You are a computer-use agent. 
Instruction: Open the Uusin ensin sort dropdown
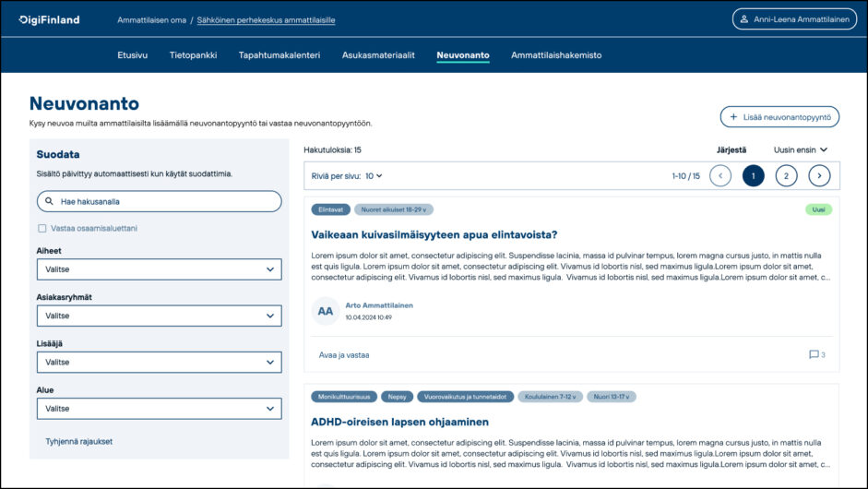coord(801,150)
